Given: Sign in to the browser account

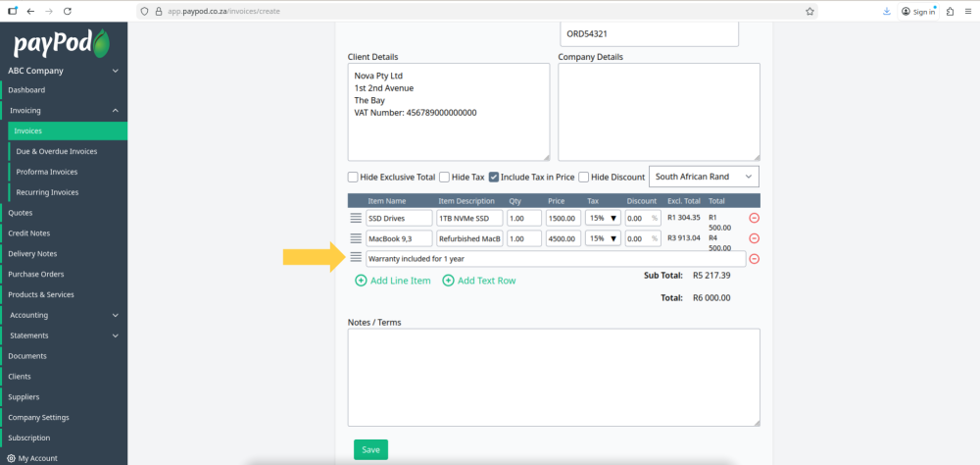Looking at the screenshot, I should [x=918, y=11].
